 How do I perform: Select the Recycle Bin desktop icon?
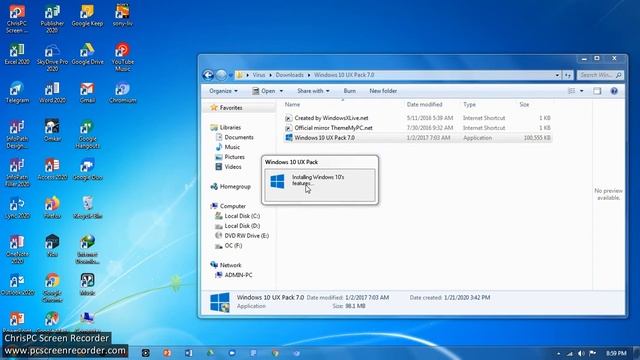click(x=87, y=208)
